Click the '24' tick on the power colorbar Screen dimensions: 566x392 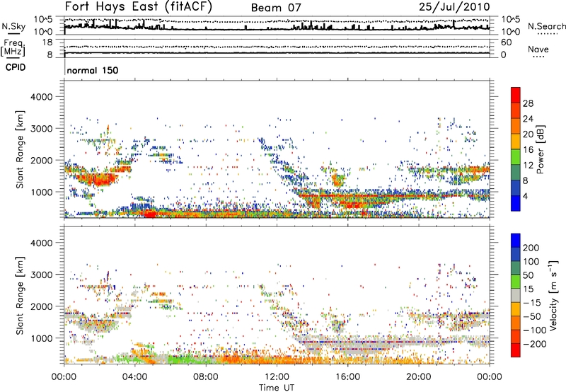[x=528, y=119]
